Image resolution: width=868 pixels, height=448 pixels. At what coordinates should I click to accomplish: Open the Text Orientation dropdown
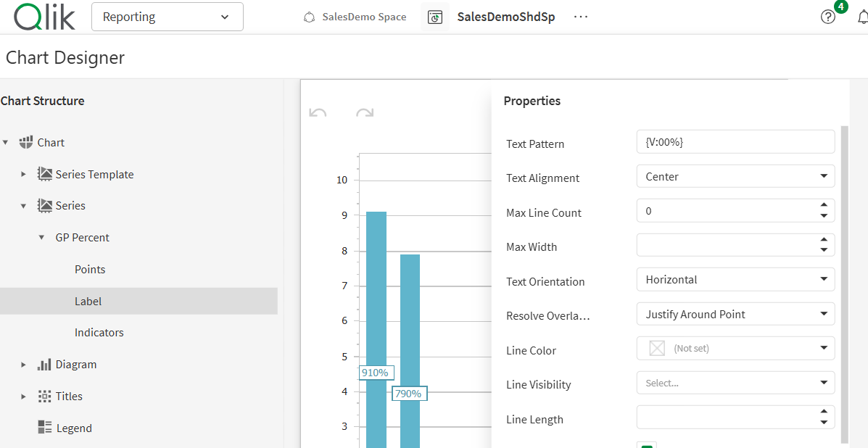pyautogui.click(x=735, y=280)
